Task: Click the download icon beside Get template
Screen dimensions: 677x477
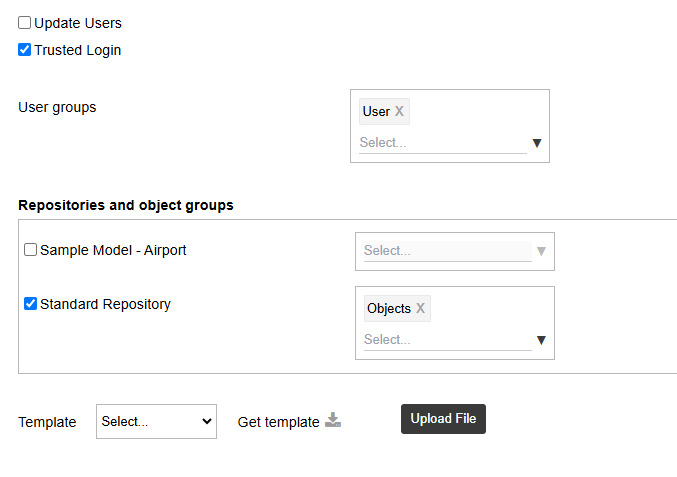Action: point(333,421)
